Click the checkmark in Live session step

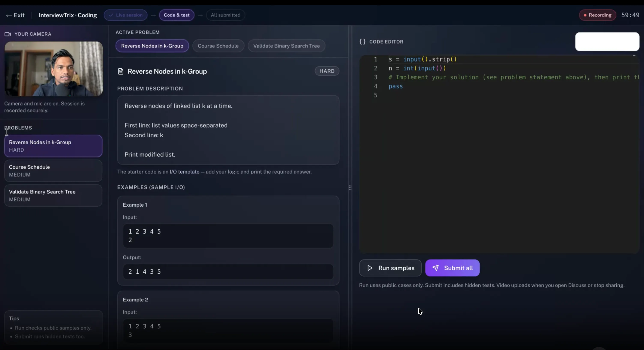[111, 15]
